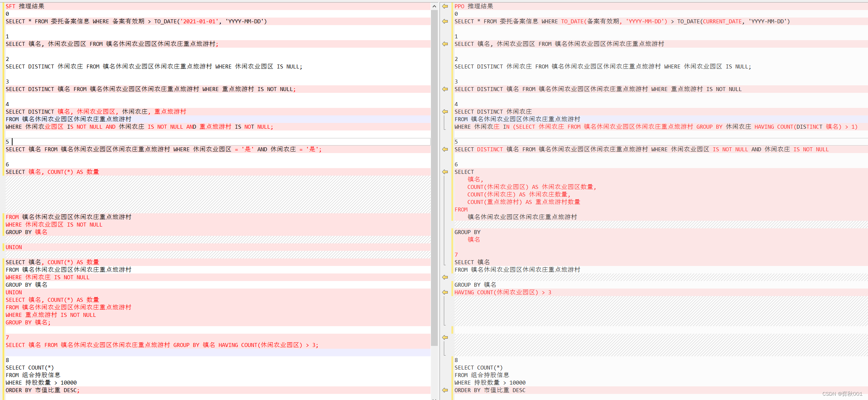Viewport: 868px width, 400px height.
Task: Click left query with 休闲农业园区 = '是'
Action: (163, 149)
